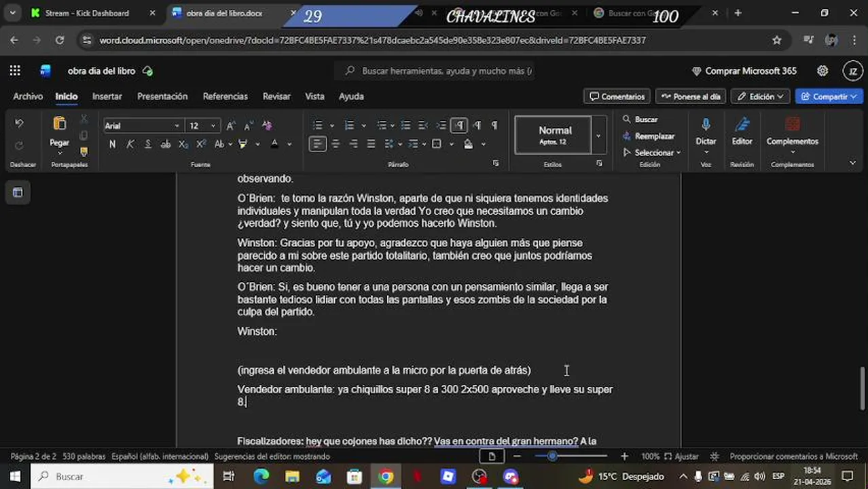Screen dimensions: 868x489
Task: Open the Editor review tool
Action: point(742,132)
